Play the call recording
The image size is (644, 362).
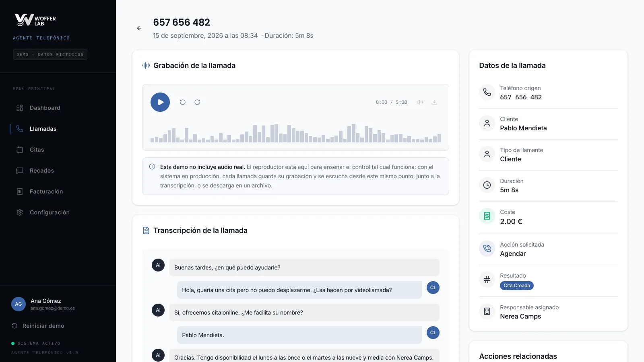tap(160, 102)
